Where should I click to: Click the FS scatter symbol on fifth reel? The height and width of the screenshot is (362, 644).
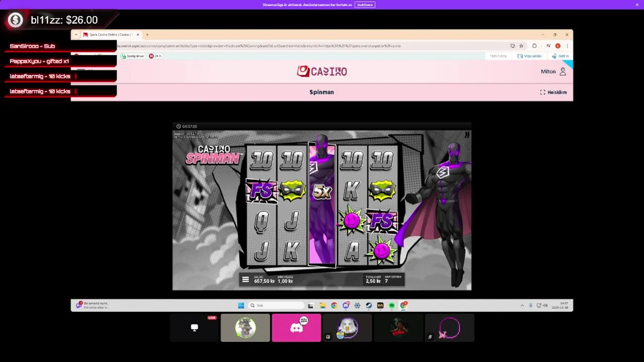382,221
